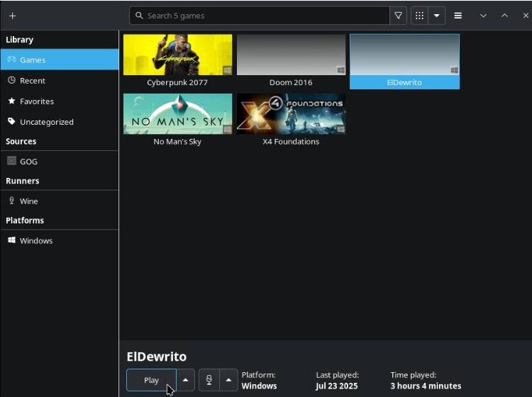Filter by GOG source

pyautogui.click(x=60, y=162)
